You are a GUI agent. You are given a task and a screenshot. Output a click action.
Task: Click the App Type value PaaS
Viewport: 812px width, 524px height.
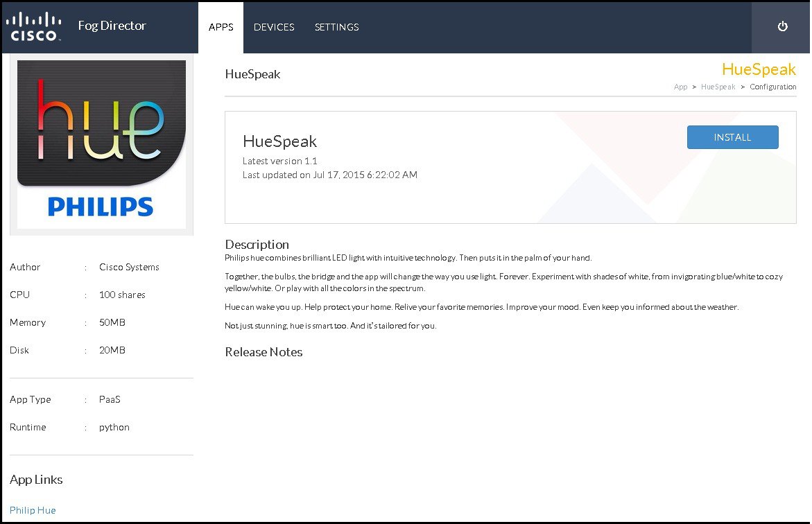click(110, 400)
